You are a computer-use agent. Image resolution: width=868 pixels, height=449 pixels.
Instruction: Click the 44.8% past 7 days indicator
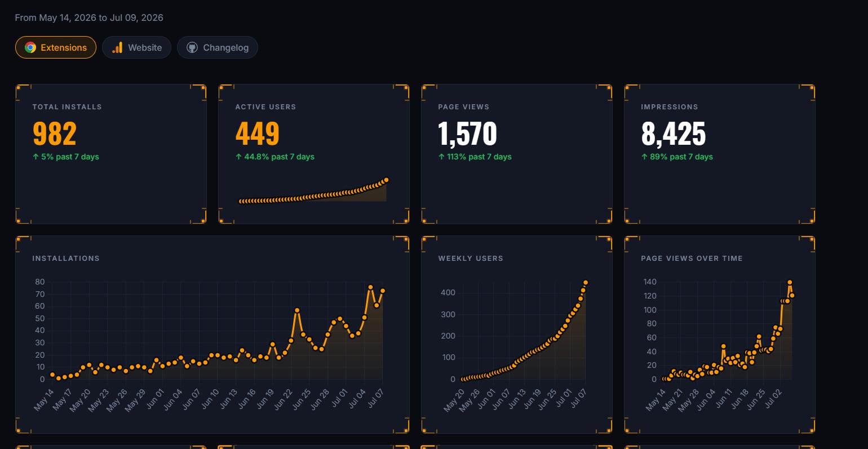(x=275, y=157)
